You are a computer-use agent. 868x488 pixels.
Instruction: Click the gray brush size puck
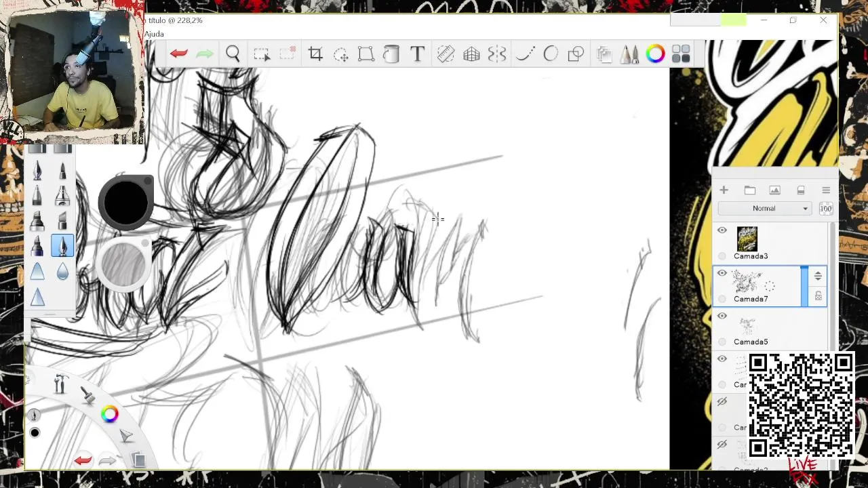pos(124,264)
